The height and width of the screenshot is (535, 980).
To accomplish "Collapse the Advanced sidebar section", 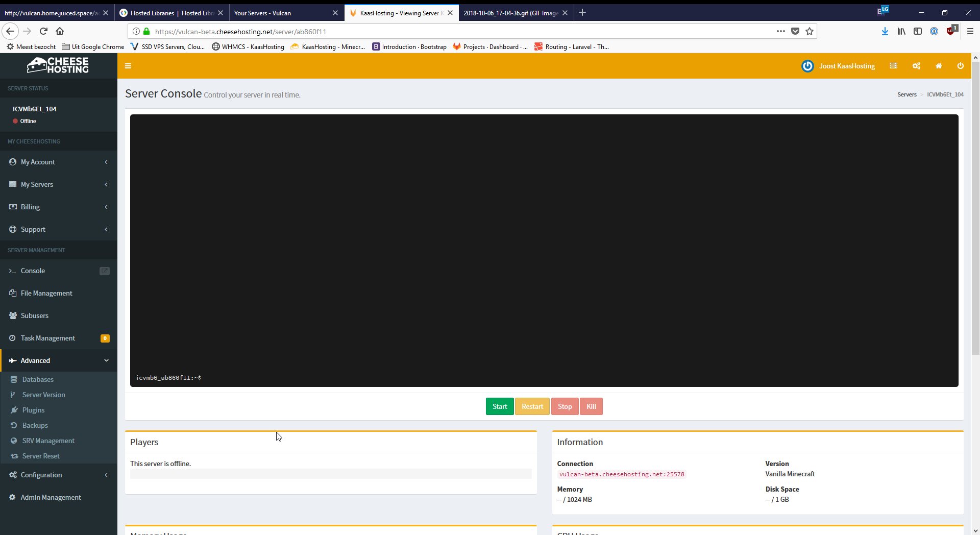I will click(x=59, y=360).
